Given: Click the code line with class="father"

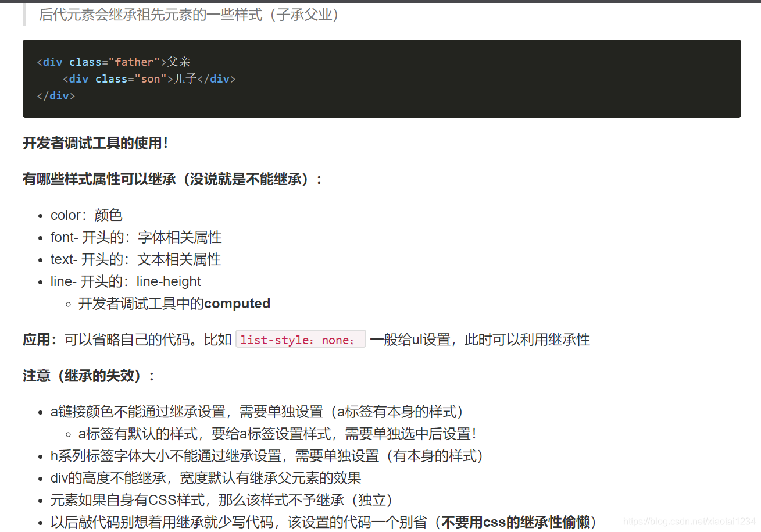Looking at the screenshot, I should tap(113, 62).
